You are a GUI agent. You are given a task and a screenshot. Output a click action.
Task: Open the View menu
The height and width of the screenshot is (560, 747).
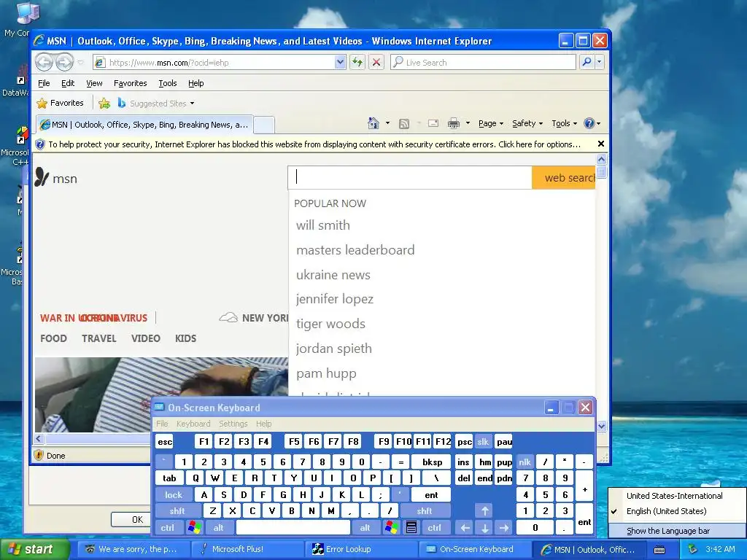(94, 83)
